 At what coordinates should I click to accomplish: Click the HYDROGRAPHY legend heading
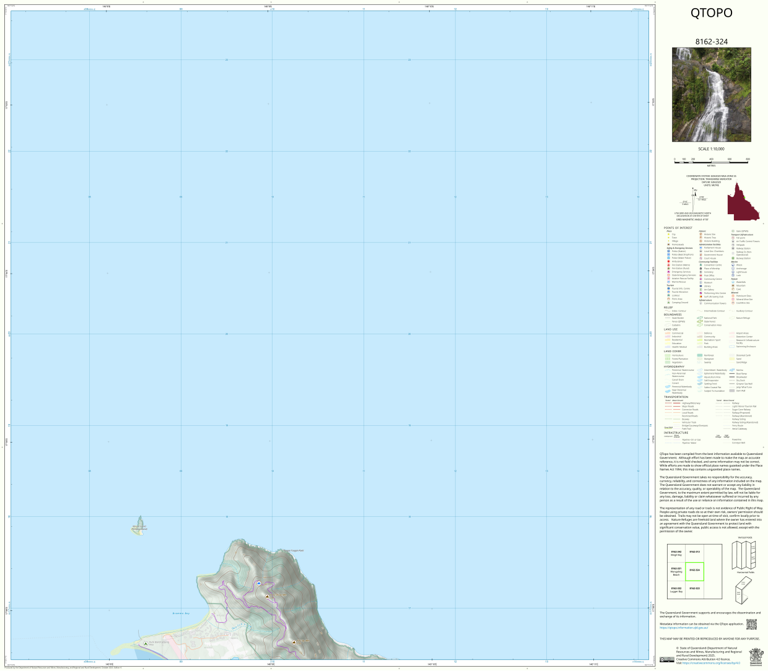[x=674, y=366]
